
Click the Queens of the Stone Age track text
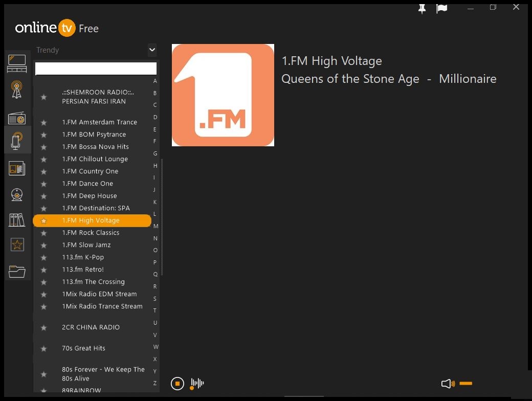pos(389,79)
